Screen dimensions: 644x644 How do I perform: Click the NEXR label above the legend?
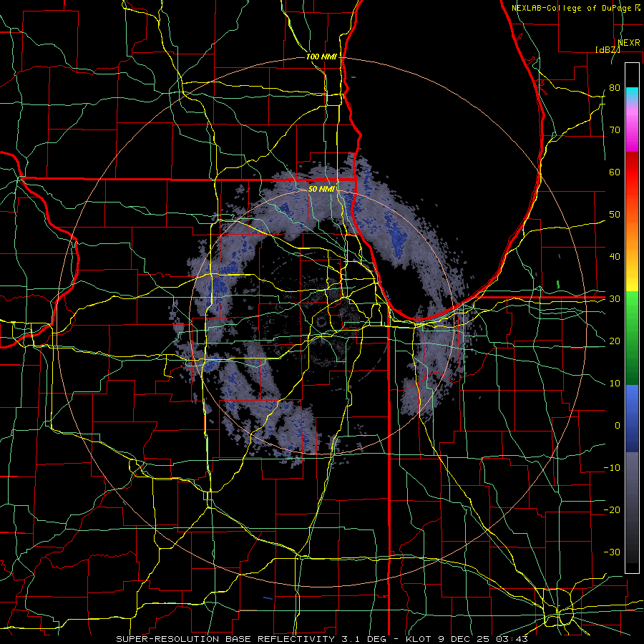pos(629,42)
